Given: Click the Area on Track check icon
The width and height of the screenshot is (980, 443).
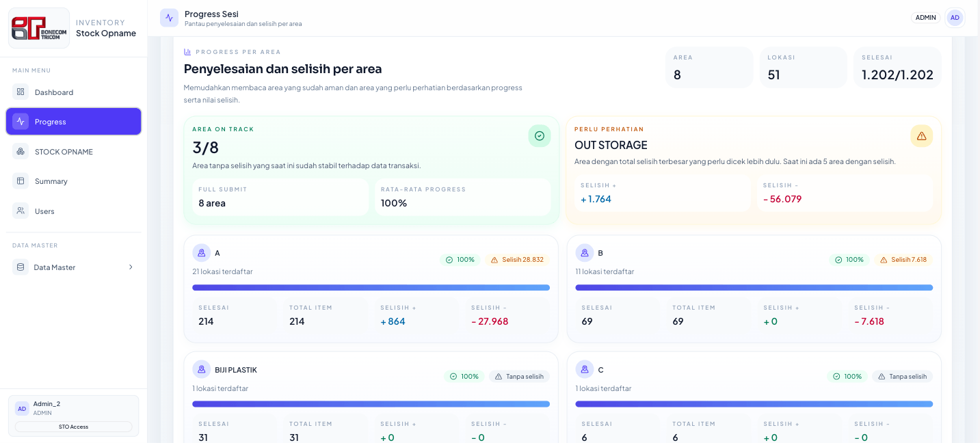Looking at the screenshot, I should point(539,136).
